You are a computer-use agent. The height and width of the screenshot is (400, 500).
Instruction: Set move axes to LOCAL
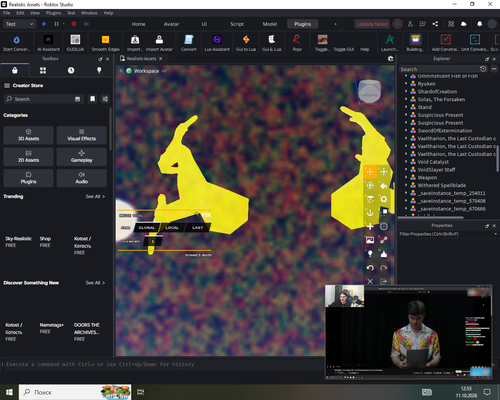[172, 228]
